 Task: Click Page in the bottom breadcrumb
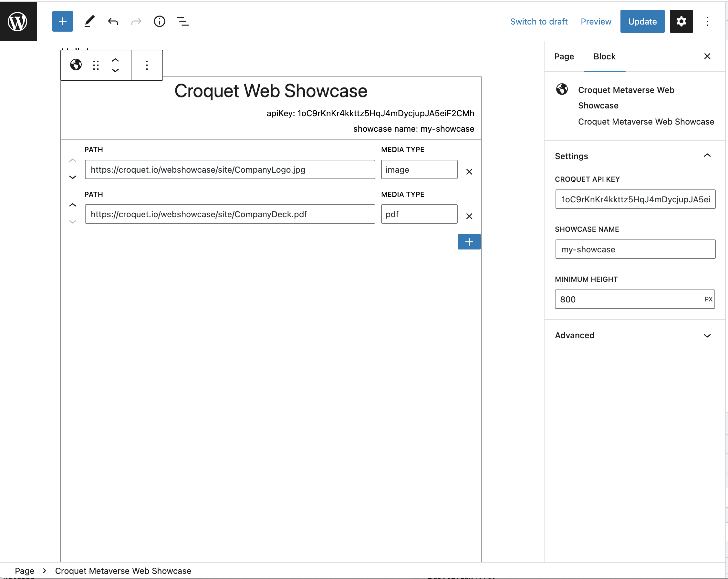[x=25, y=571]
